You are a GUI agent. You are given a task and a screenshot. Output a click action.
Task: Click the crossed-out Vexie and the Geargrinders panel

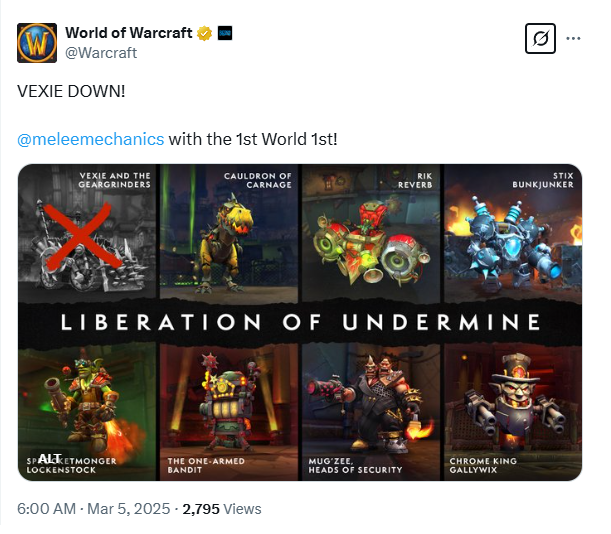[x=87, y=232]
